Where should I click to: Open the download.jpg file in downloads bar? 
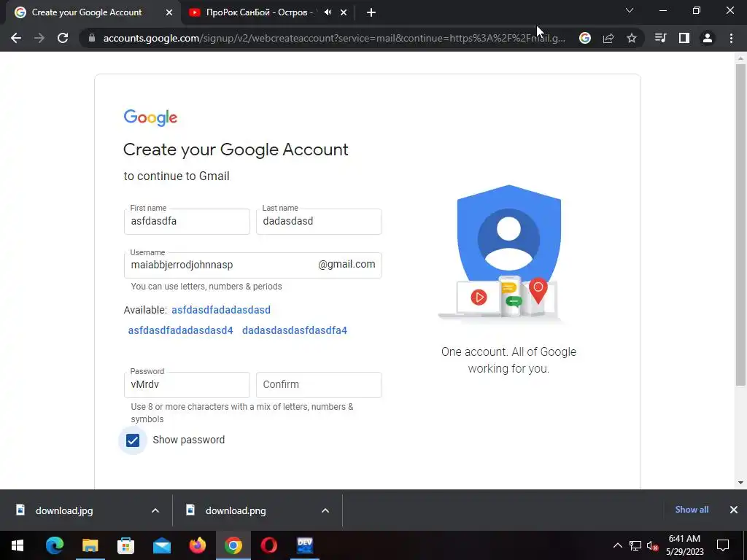[64, 510]
